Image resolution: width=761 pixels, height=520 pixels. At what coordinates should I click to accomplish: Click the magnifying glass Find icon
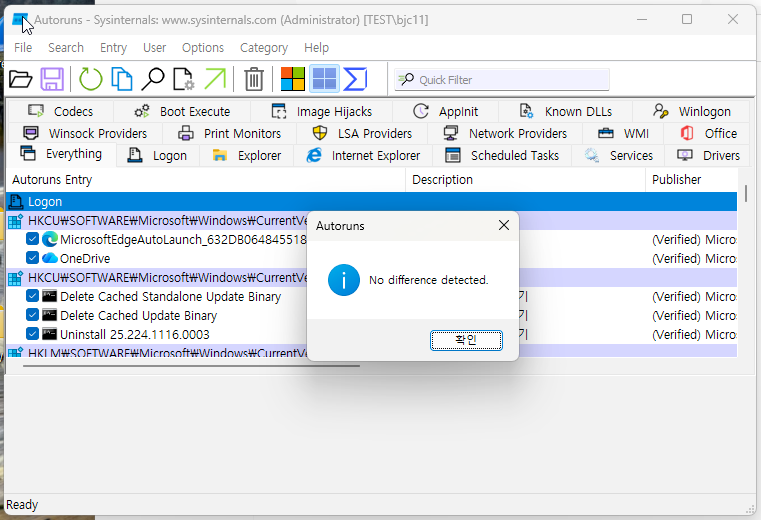[x=153, y=79]
